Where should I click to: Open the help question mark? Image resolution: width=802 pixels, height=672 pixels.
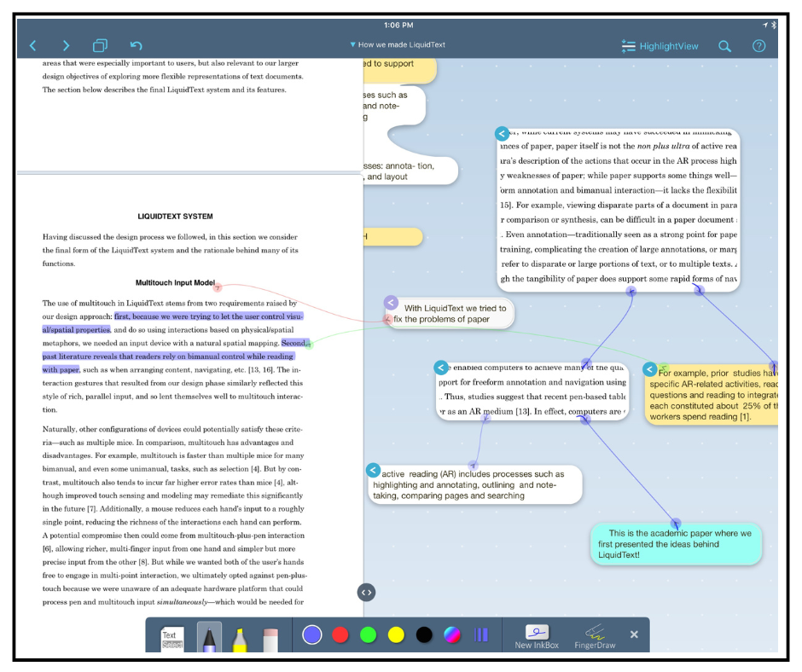pos(759,46)
